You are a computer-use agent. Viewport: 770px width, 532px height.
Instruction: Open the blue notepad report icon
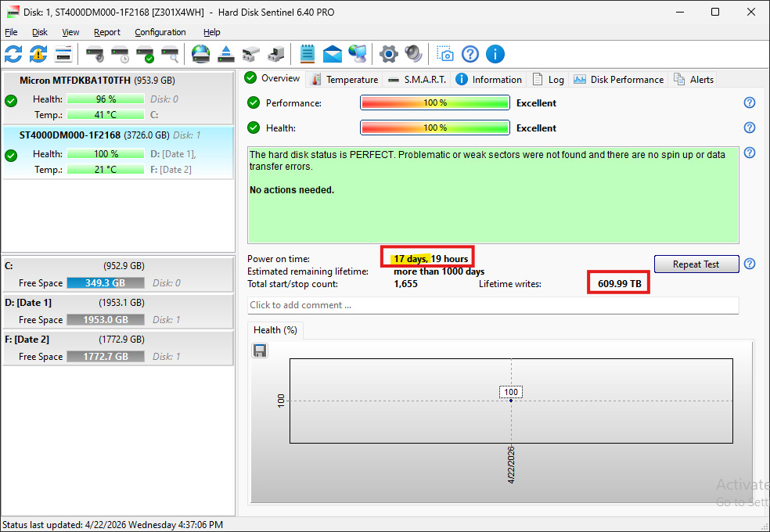308,54
